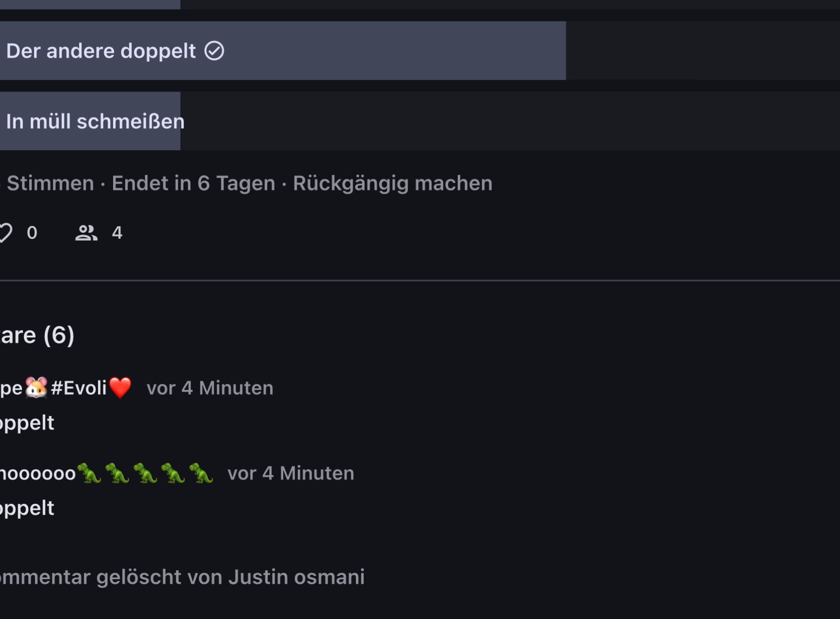This screenshot has width=840, height=619.
Task: Click the timestamp beside the dinosaur username
Action: pyautogui.click(x=291, y=473)
